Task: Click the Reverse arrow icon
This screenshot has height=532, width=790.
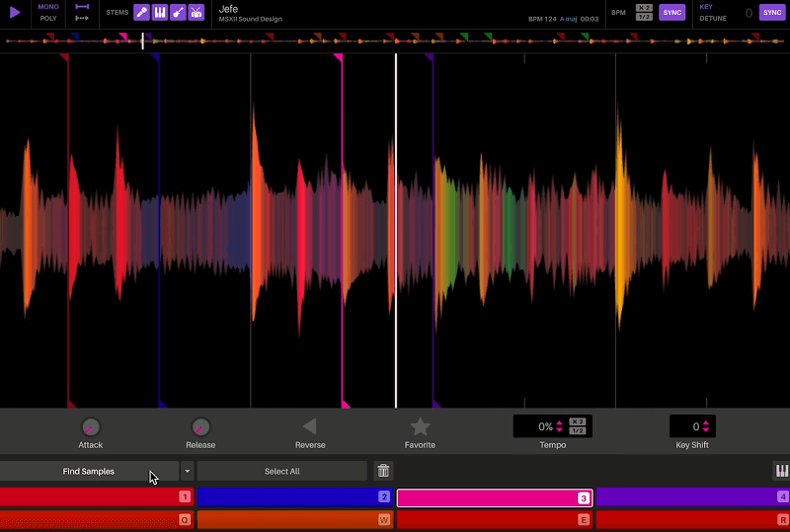Action: [x=309, y=426]
